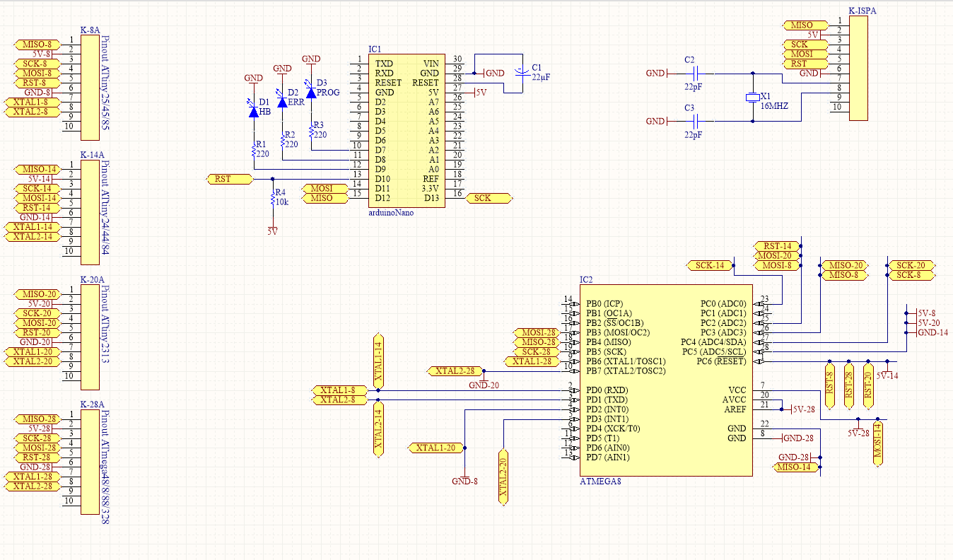
Task: Click the XTAL1-8 port near PD0
Action: pyautogui.click(x=339, y=390)
